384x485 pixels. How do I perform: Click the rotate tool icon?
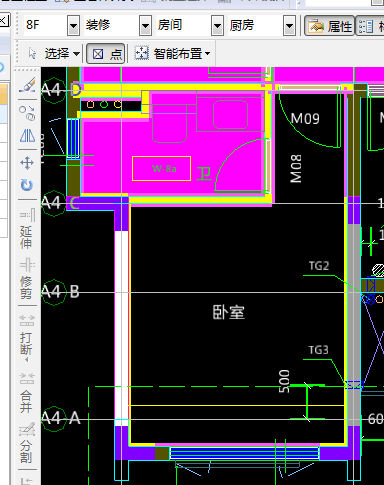coord(27,185)
